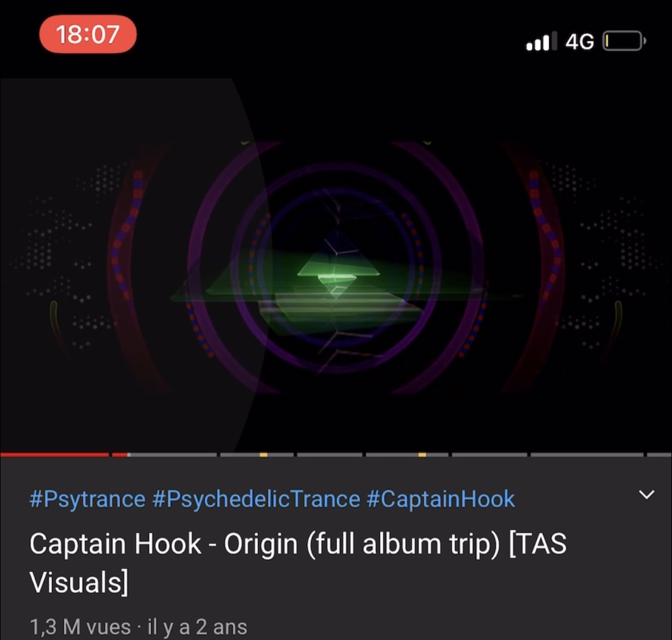The width and height of the screenshot is (672, 640).
Task: Tap the 1,3 M vues view count
Action: pos(80,627)
